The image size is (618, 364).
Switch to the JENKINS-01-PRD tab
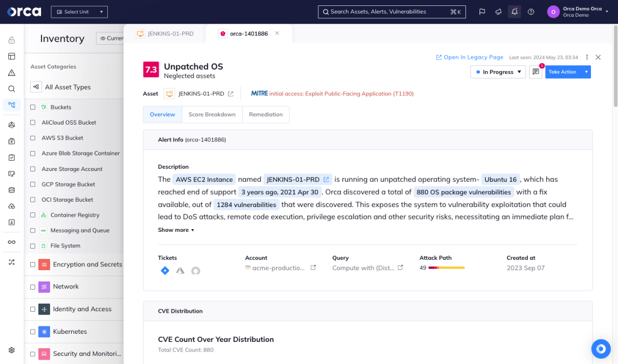click(x=165, y=33)
